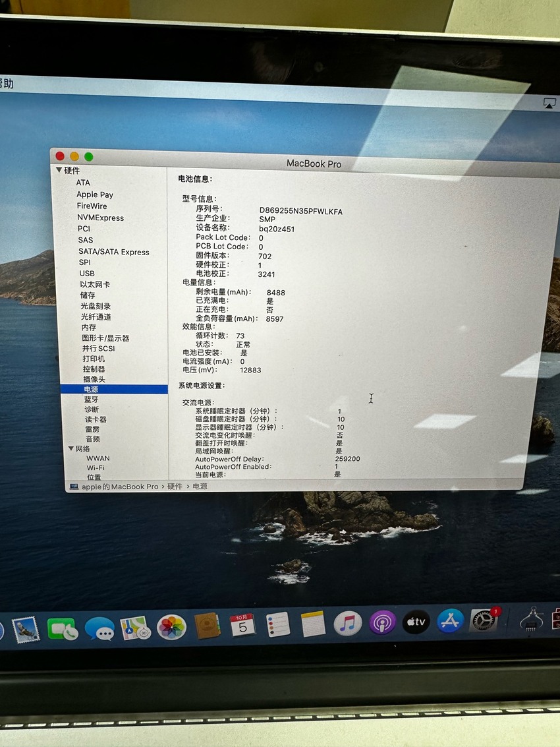Screen dimensions: 560x747
Task: Open the Mail app in the Dock
Action: [x=26, y=630]
